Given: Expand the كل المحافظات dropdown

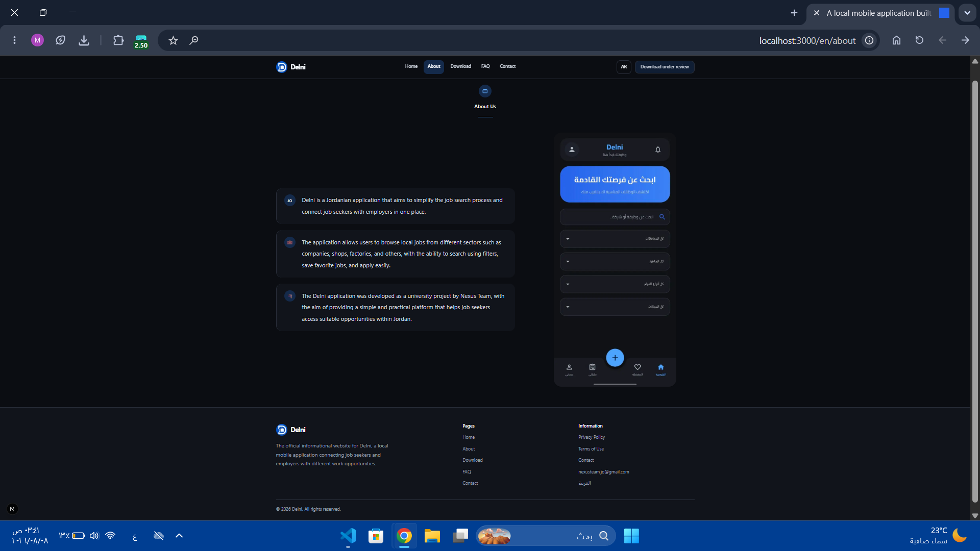Looking at the screenshot, I should pyautogui.click(x=615, y=239).
